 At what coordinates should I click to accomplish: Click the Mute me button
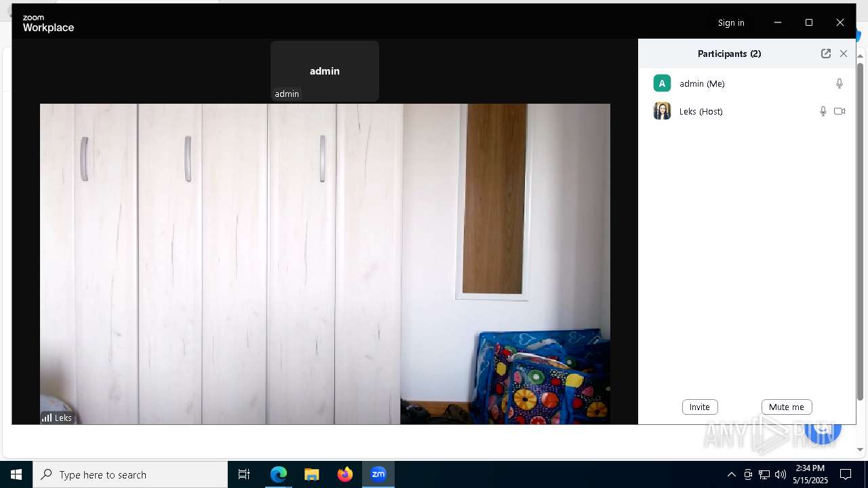tap(787, 407)
